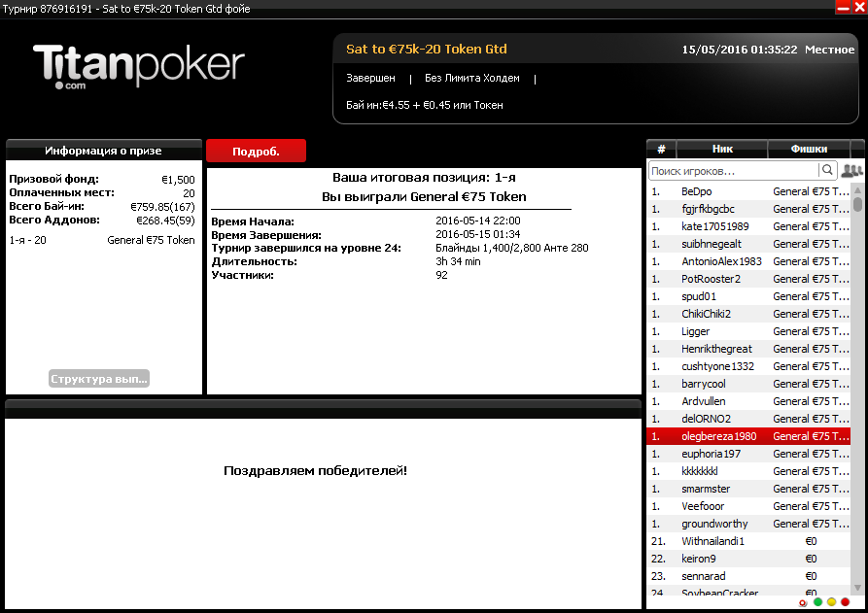Viewport: 868px width, 613px height.
Task: Click the date 15/05/2016 01:35:22
Action: [x=740, y=50]
